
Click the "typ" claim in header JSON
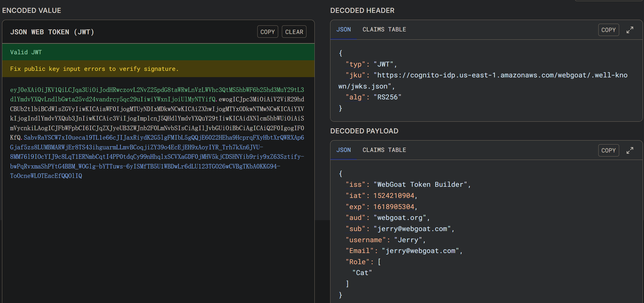[x=356, y=64]
